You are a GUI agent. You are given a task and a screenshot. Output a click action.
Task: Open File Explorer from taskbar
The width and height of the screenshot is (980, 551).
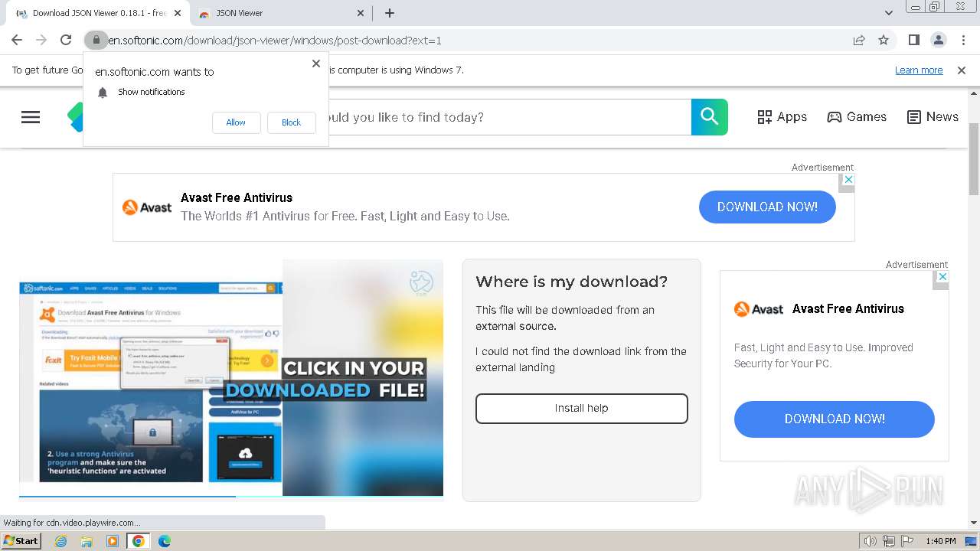pos(87,541)
